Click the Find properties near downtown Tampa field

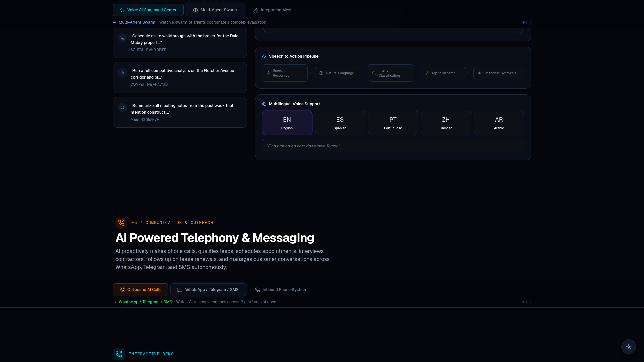click(393, 146)
